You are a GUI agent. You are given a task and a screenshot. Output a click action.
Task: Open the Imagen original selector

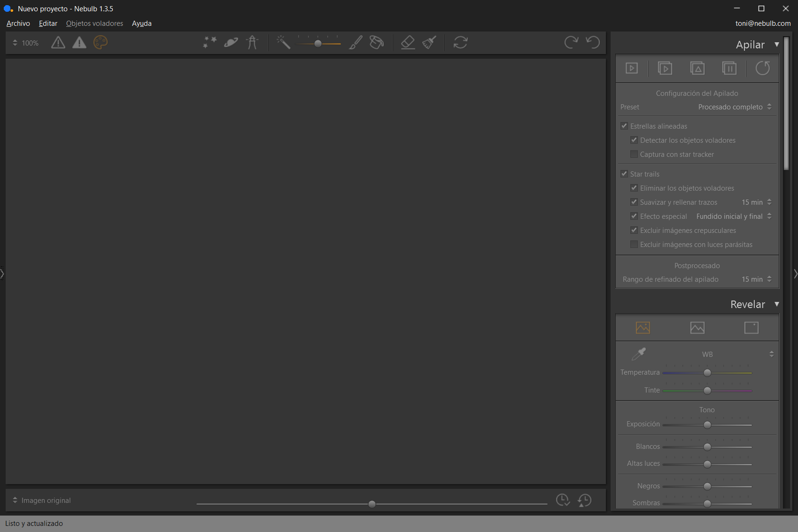tap(41, 500)
